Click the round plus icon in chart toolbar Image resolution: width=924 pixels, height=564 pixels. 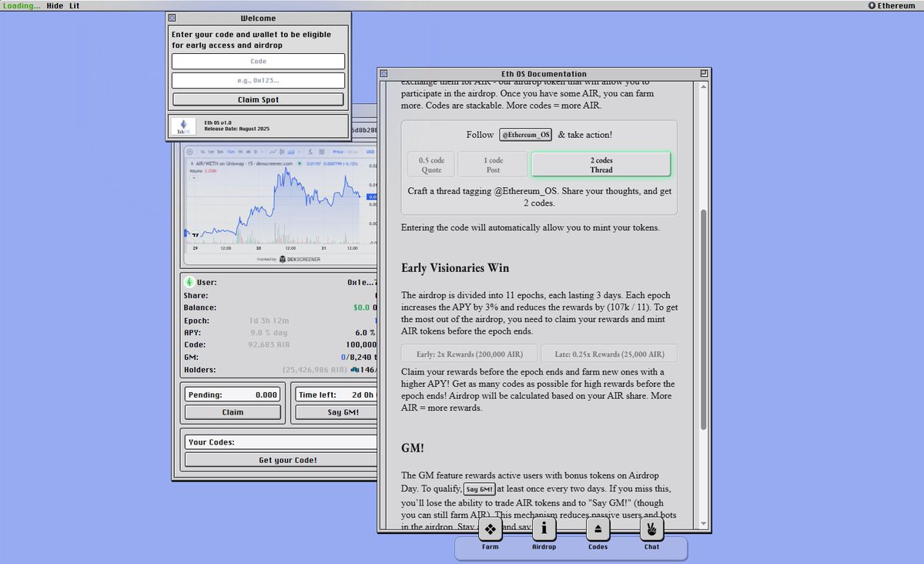[189, 152]
